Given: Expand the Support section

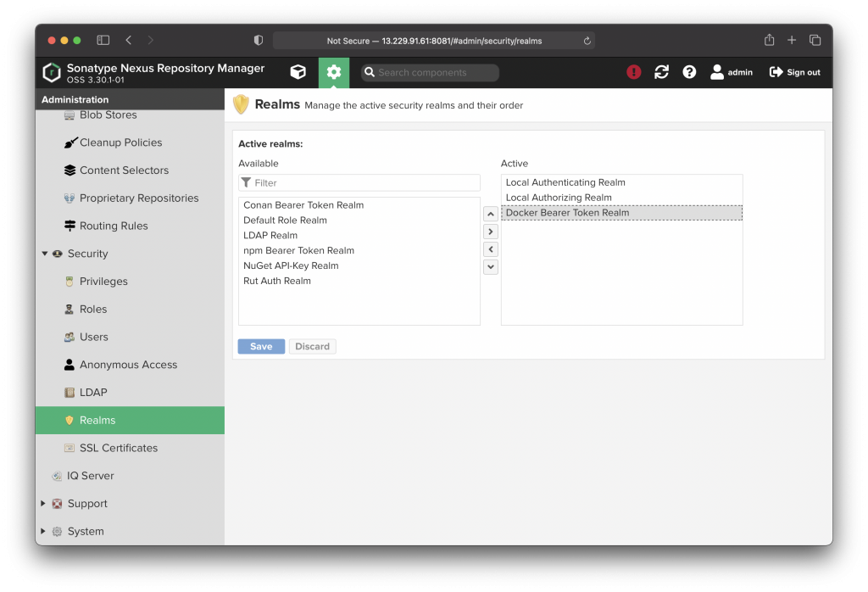Looking at the screenshot, I should point(44,503).
